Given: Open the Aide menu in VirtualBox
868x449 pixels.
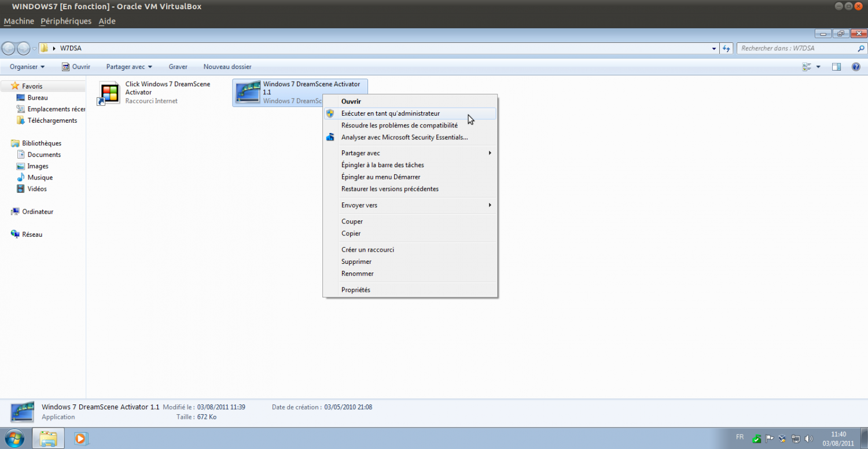Looking at the screenshot, I should 107,21.
